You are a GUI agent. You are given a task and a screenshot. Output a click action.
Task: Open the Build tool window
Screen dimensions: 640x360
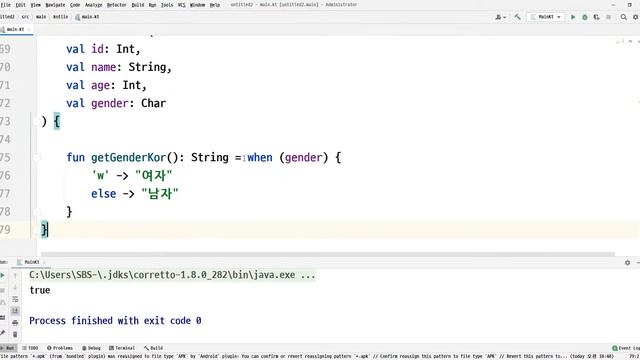(153, 348)
